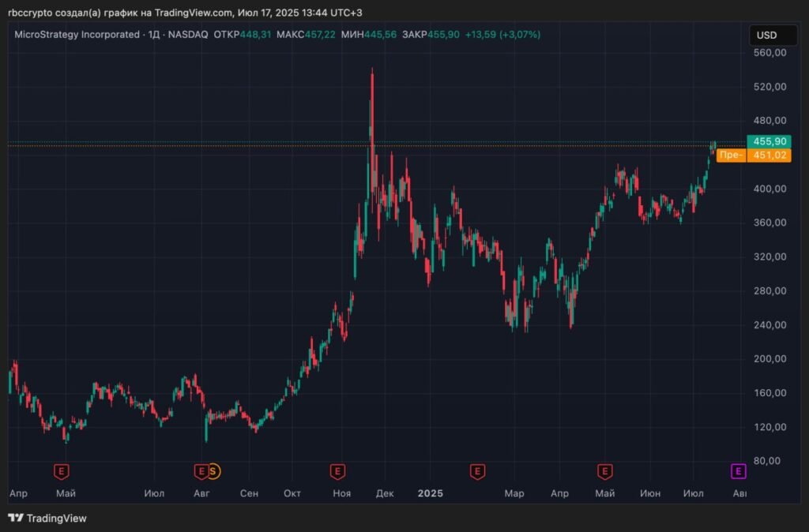Click the 2025 year label on the time axis
Screen dimensions: 809x532
(431, 493)
